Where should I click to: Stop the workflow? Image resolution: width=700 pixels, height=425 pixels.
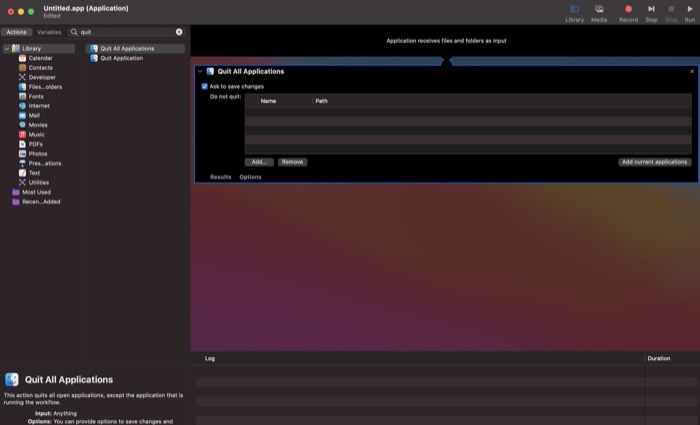click(671, 13)
